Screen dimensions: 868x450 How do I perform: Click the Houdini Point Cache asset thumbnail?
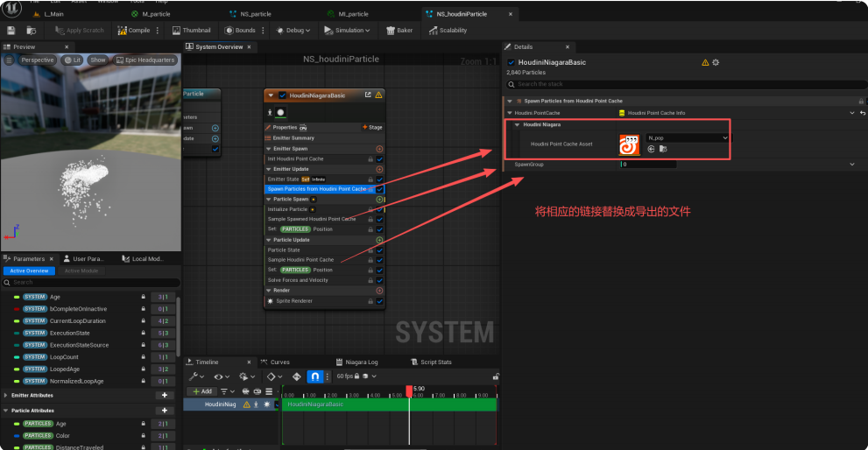point(630,144)
